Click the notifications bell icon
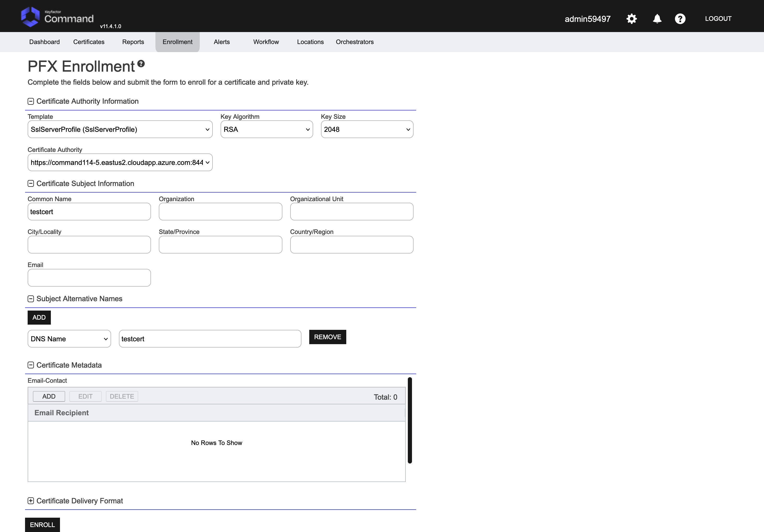 tap(657, 18)
